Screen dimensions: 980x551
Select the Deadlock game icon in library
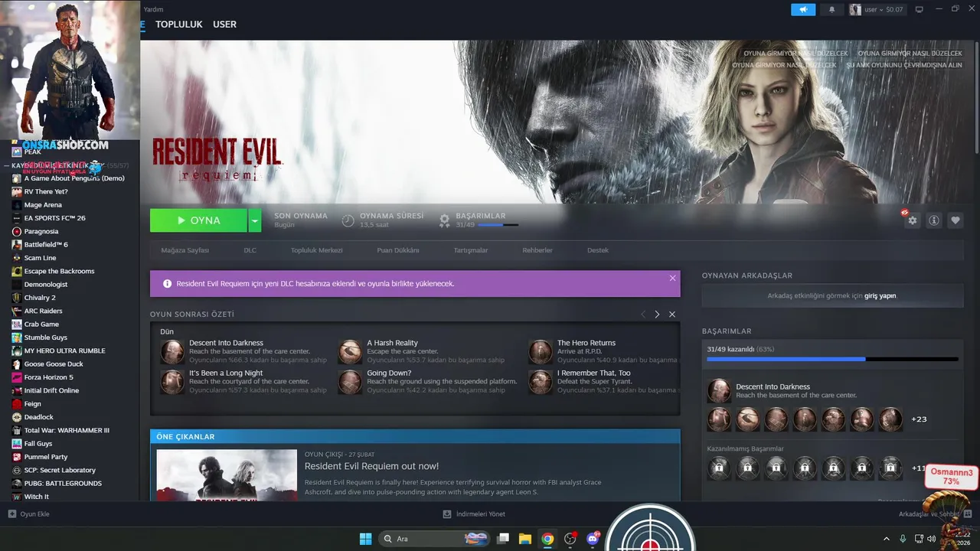tap(17, 417)
